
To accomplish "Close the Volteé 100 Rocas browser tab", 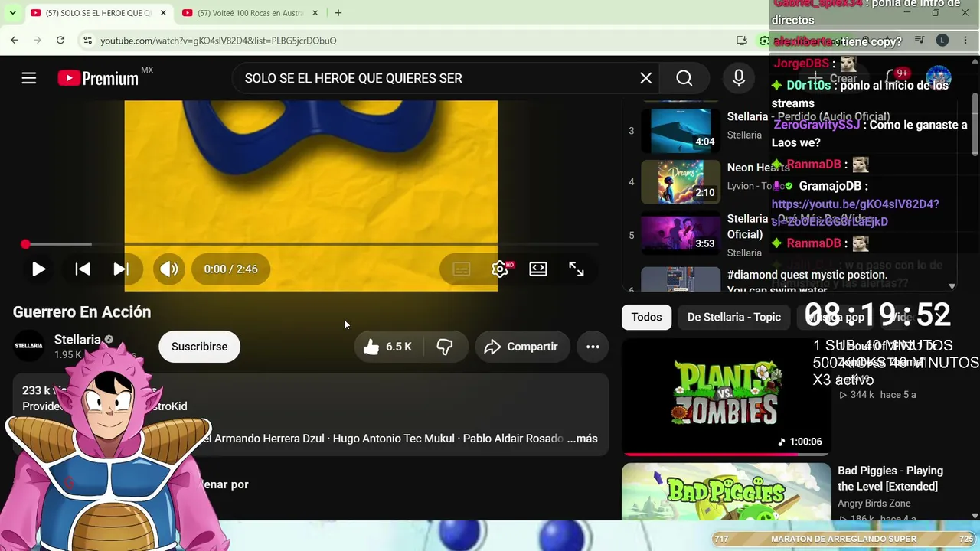I will tap(315, 13).
